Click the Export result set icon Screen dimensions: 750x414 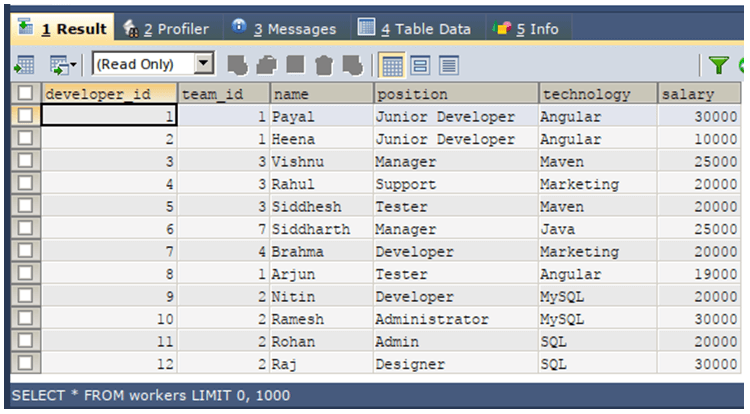click(24, 65)
